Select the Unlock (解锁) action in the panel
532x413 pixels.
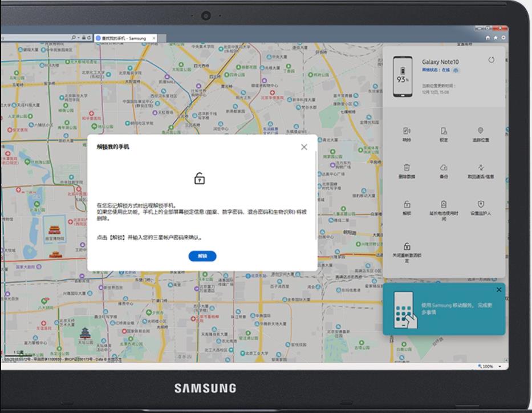407,208
